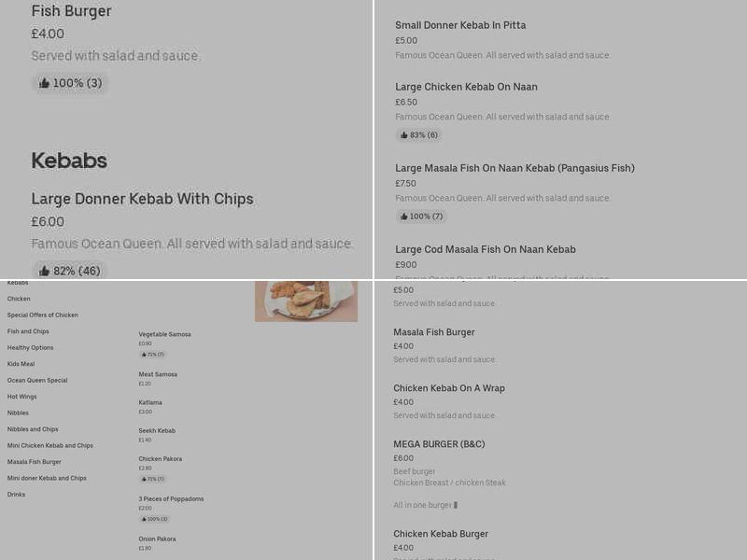Select Chicken Kebab On A Wrap

click(x=449, y=388)
